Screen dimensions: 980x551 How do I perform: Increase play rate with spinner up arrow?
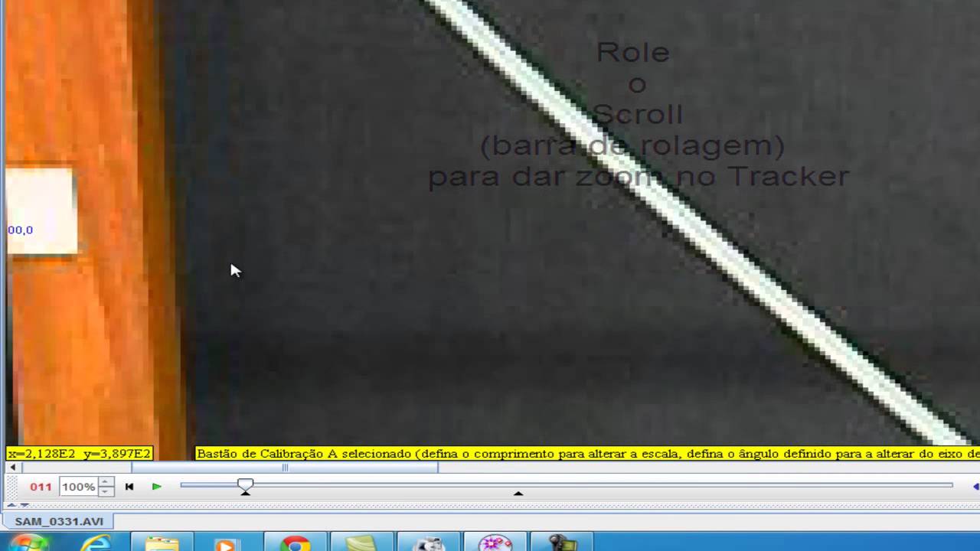pyautogui.click(x=106, y=482)
